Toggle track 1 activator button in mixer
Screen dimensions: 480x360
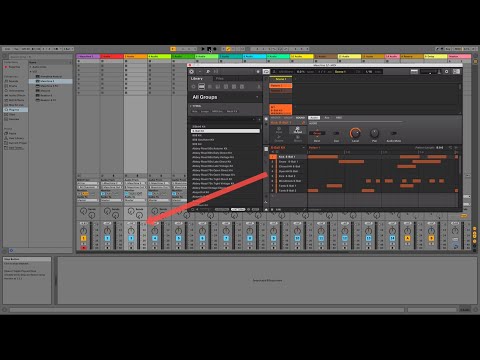[84, 238]
